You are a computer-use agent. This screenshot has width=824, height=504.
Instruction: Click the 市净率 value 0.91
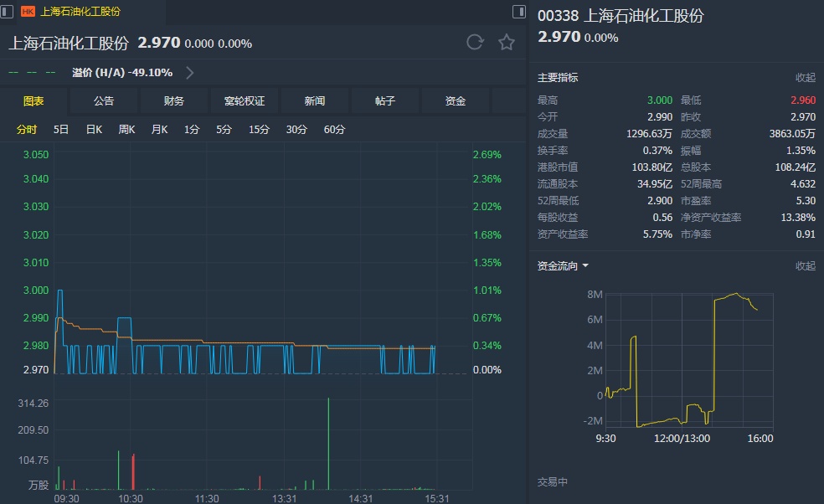pyautogui.click(x=806, y=234)
